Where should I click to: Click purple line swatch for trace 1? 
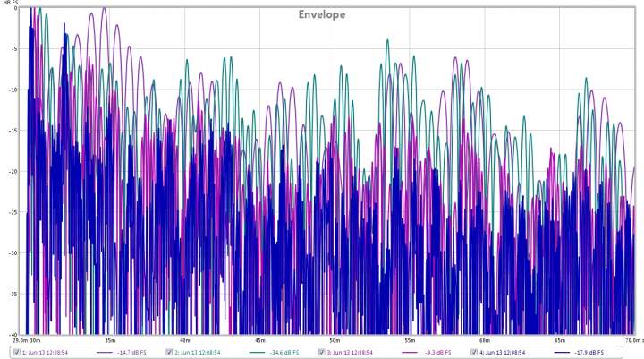(105, 353)
